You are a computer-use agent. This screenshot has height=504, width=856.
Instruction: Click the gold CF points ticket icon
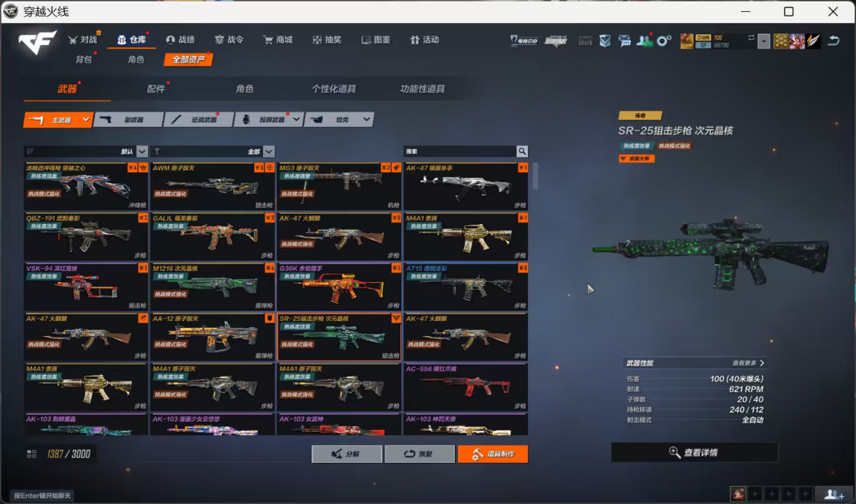click(x=686, y=41)
